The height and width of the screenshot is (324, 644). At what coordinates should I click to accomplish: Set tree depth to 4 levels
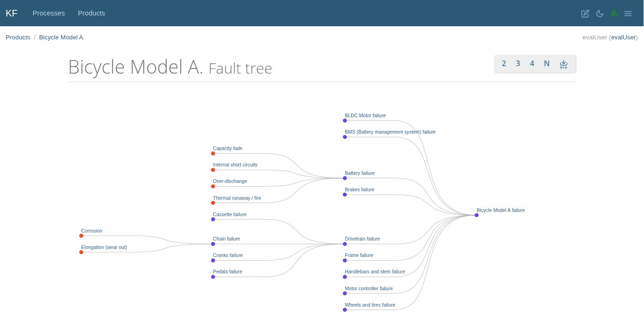[532, 64]
